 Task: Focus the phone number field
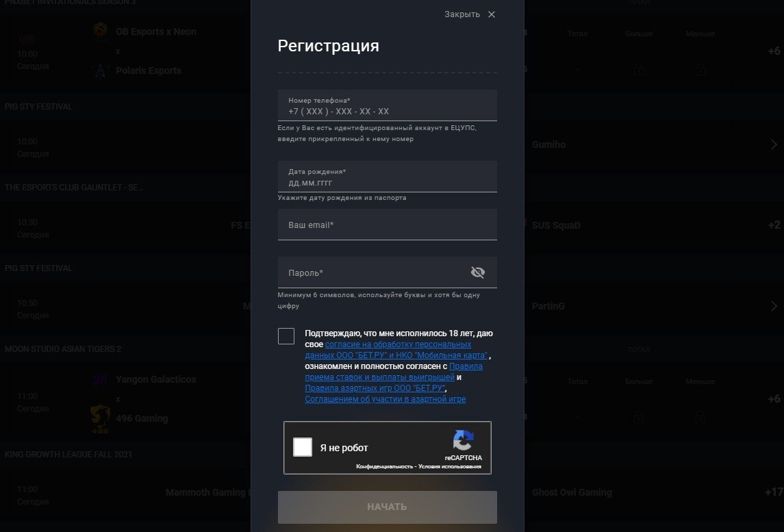coord(387,105)
